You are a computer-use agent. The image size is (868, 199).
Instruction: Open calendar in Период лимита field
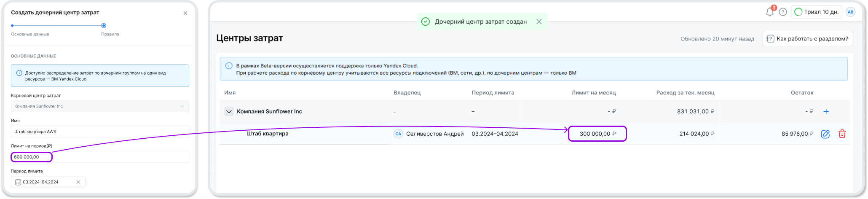pos(18,182)
